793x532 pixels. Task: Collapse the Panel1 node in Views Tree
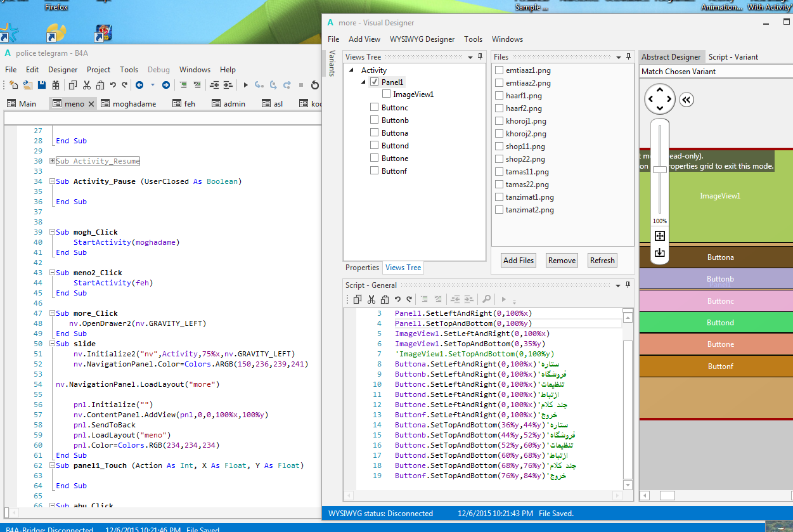363,82
